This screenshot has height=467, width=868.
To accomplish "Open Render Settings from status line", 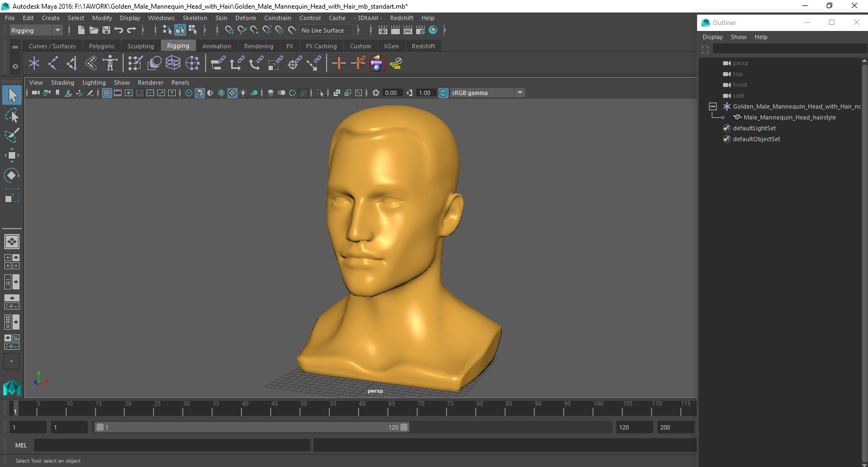I will click(420, 30).
